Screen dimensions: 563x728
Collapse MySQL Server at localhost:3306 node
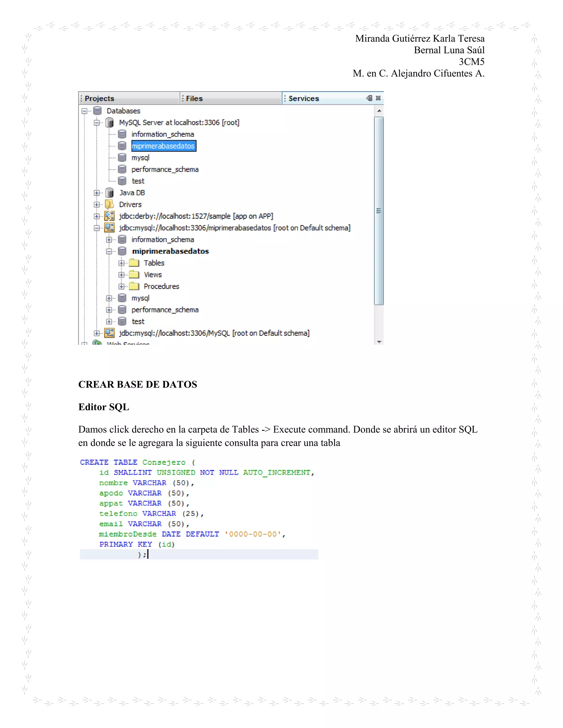(x=97, y=123)
